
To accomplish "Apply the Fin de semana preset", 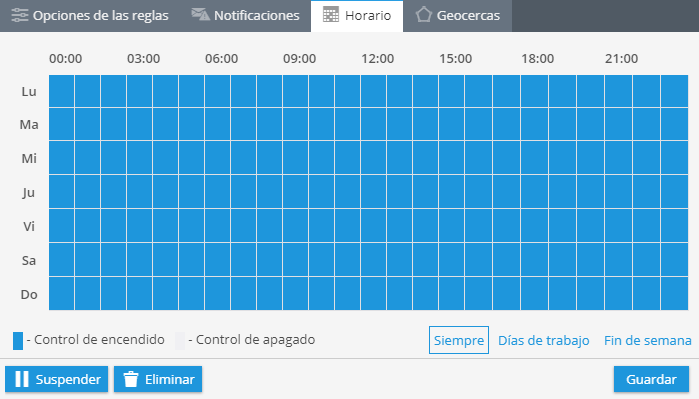I will 648,340.
